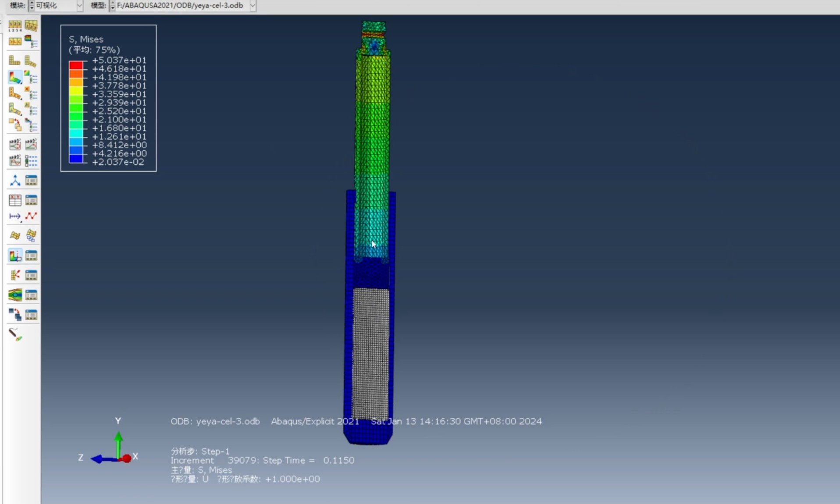840x504 pixels.
Task: Click the 分析步: Step-1 state text
Action: (x=200, y=451)
